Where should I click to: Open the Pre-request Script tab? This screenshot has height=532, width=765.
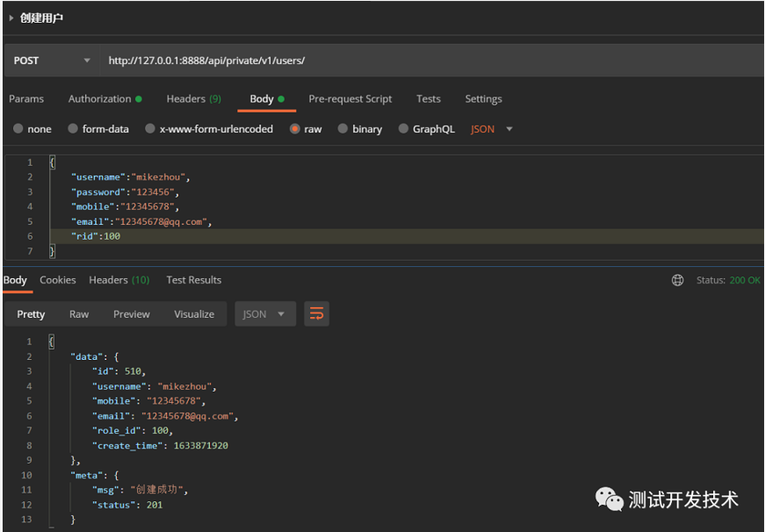(x=350, y=99)
